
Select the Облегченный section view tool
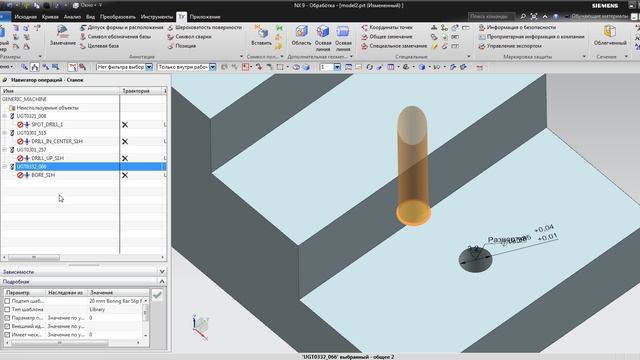coord(610,35)
